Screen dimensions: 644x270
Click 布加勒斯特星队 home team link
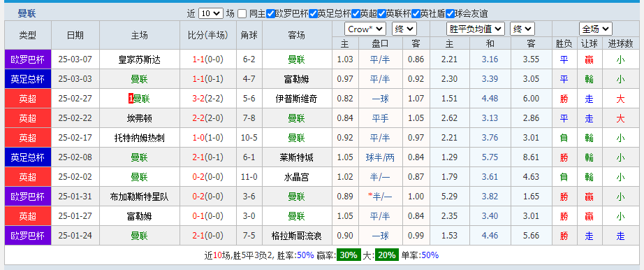tap(140, 197)
